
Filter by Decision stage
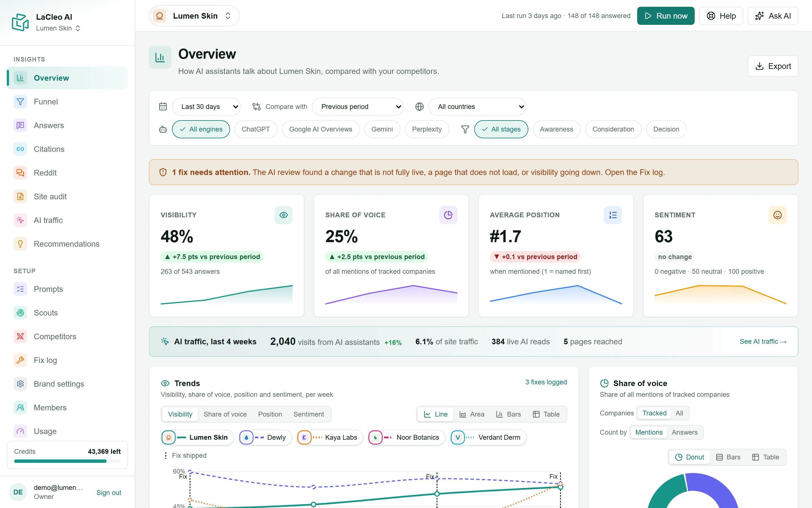(666, 129)
